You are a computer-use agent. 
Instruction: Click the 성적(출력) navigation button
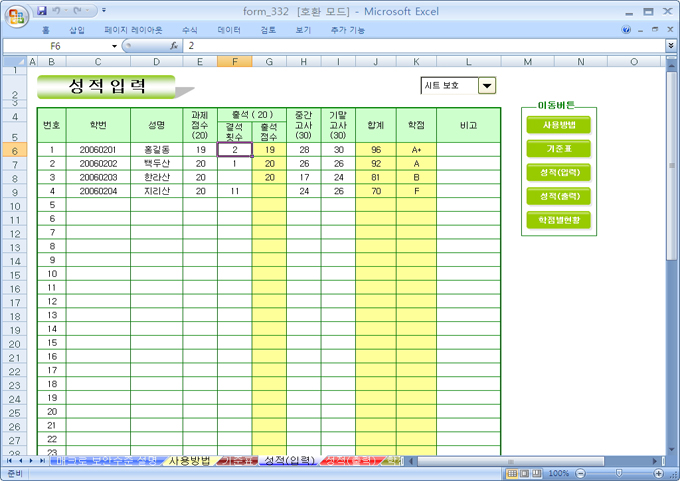pyautogui.click(x=559, y=196)
